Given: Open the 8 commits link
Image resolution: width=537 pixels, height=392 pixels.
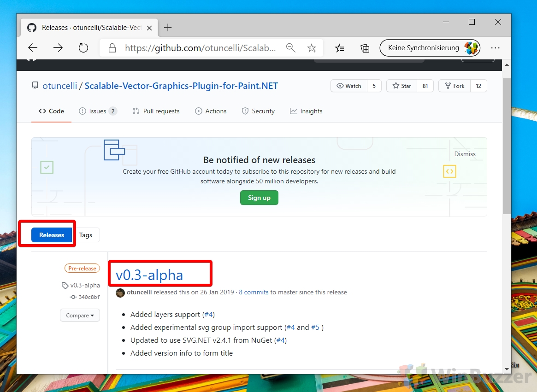Looking at the screenshot, I should click(254, 293).
